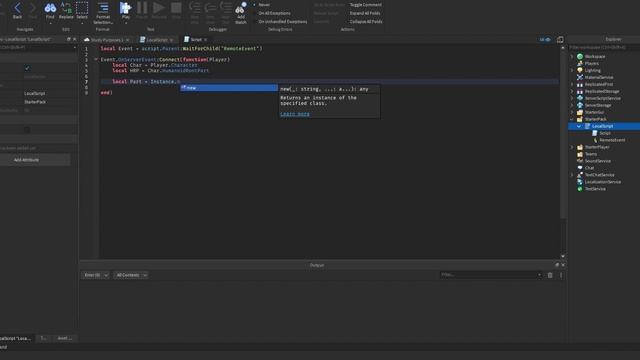Screen dimensions: 640x360
Task: Close the Properties panel
Action: pyautogui.click(x=74, y=39)
